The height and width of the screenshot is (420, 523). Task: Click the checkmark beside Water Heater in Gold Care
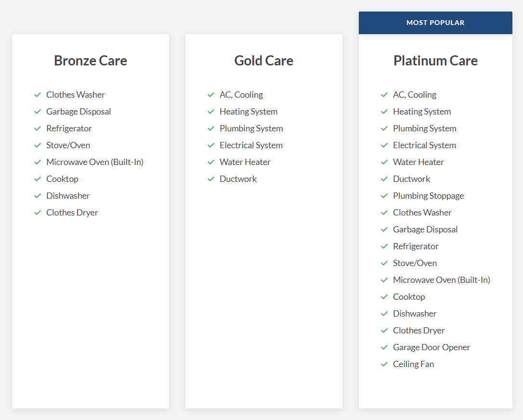pos(211,162)
